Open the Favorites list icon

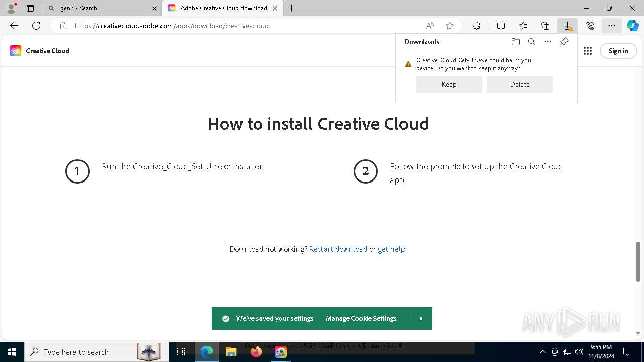pos(523,26)
